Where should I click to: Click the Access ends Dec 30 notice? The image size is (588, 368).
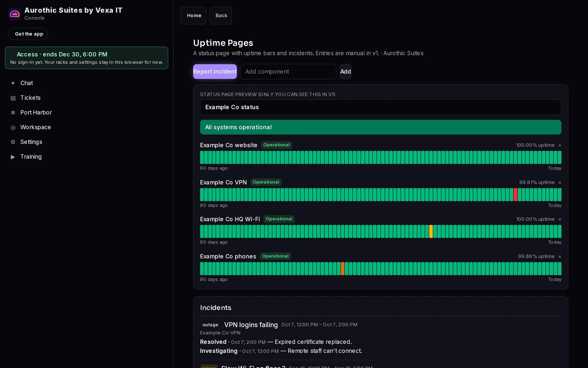tap(87, 58)
